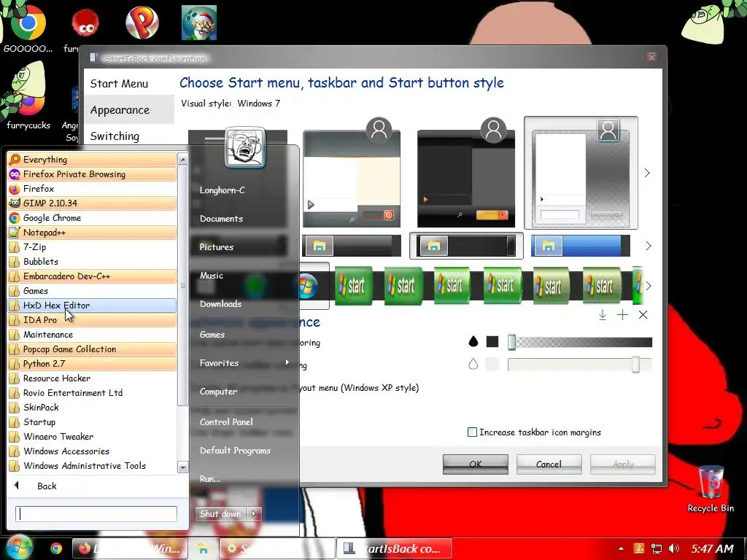Viewport: 747px width, 560px height.
Task: Select the dark start menu style thumbnail
Action: (466, 178)
